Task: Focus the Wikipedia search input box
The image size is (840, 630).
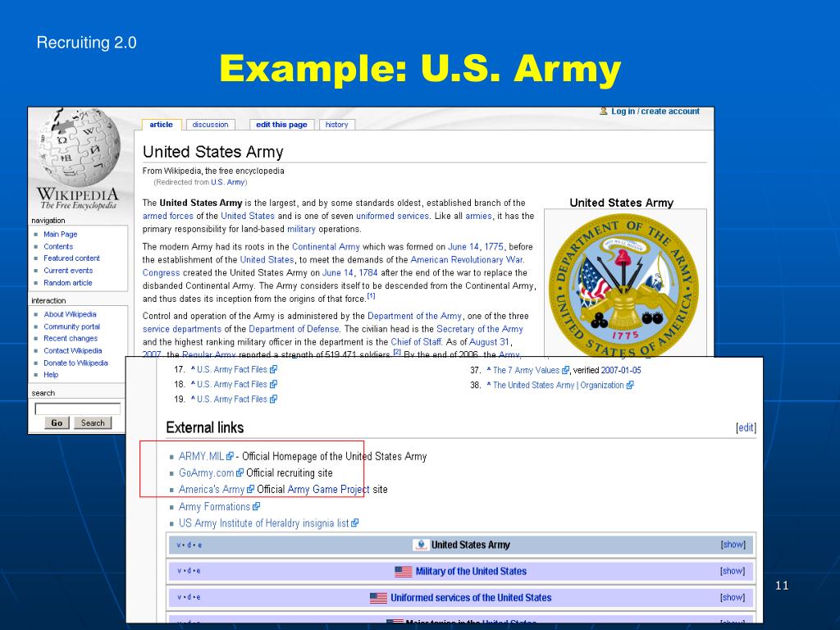Action: point(78,409)
